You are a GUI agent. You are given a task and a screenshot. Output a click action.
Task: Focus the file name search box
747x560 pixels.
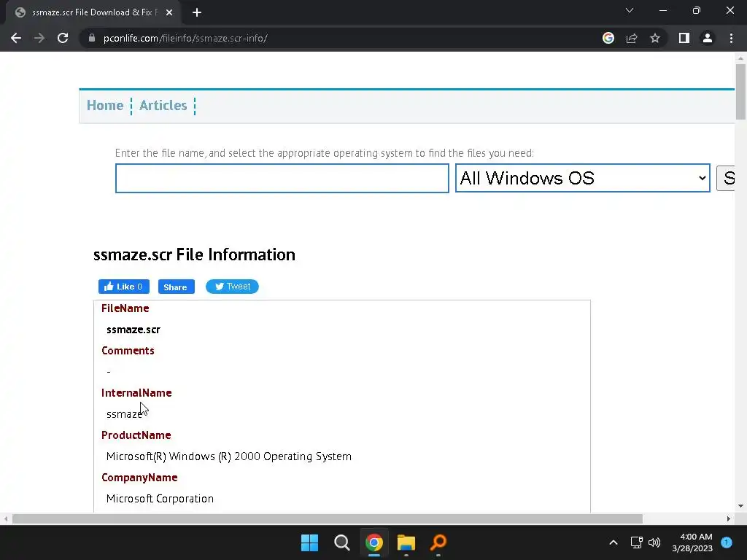click(x=282, y=178)
